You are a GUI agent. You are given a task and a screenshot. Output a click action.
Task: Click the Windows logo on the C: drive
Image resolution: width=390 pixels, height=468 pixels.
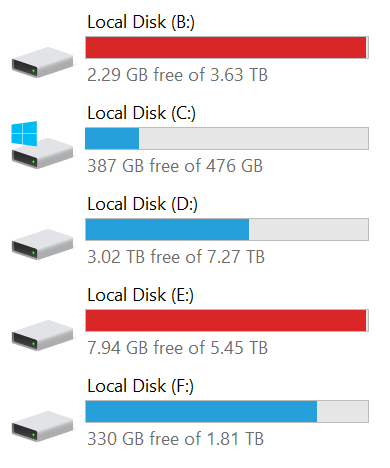point(24,133)
